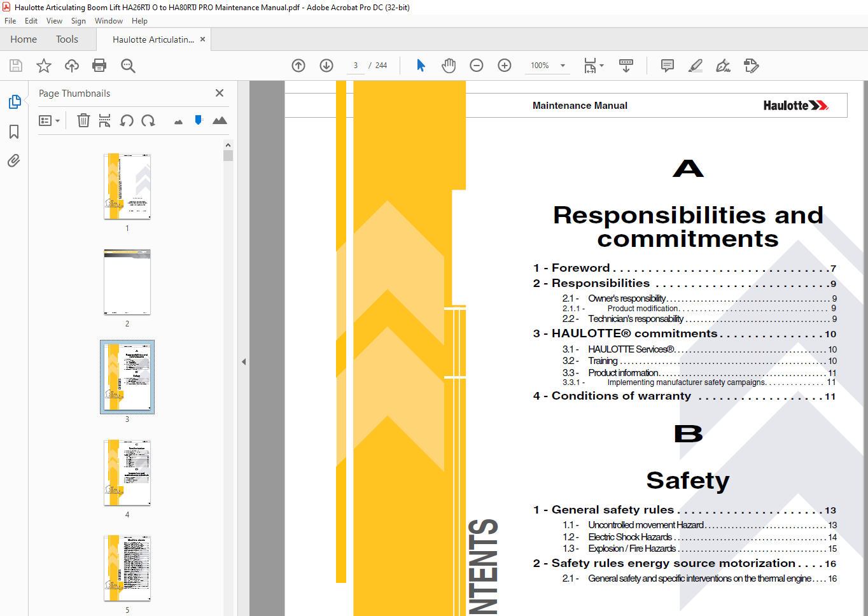Enlarge thumbnail size large mountain icon
The image size is (868, 616).
point(220,120)
